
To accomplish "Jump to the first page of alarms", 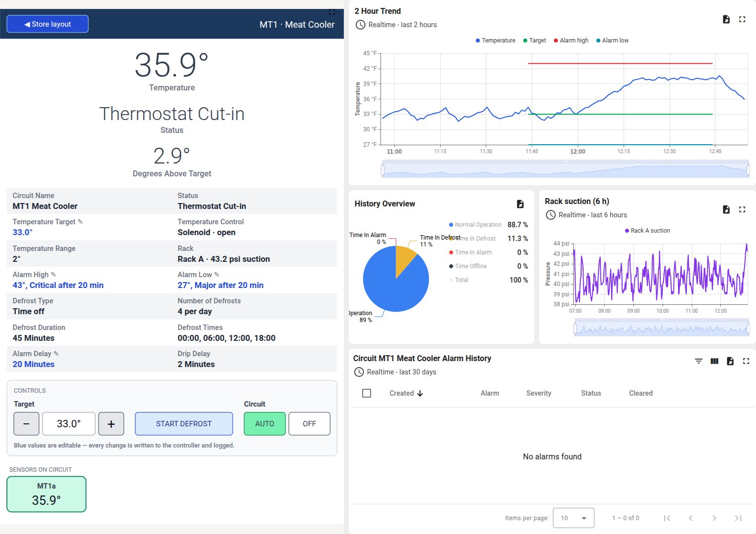I will coord(667,518).
